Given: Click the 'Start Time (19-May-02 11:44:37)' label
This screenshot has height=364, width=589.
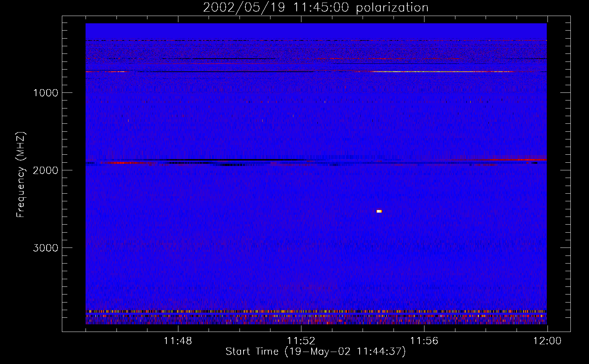Looking at the screenshot, I should coord(316,352).
